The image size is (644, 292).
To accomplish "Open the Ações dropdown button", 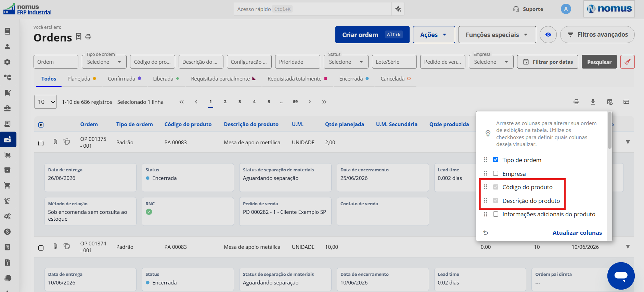I will pos(434,35).
